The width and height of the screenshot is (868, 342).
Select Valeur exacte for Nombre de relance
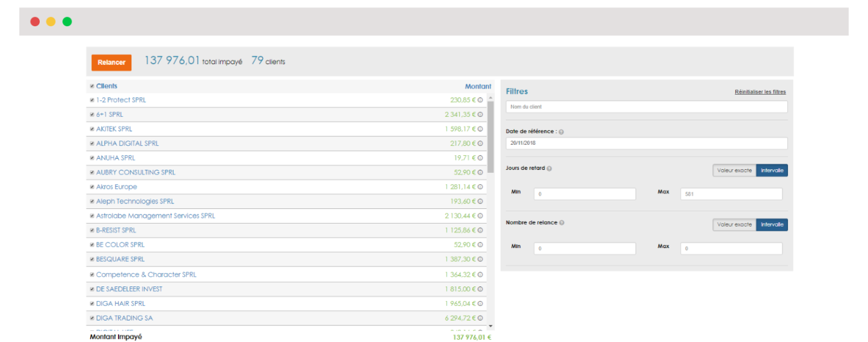[x=734, y=225]
